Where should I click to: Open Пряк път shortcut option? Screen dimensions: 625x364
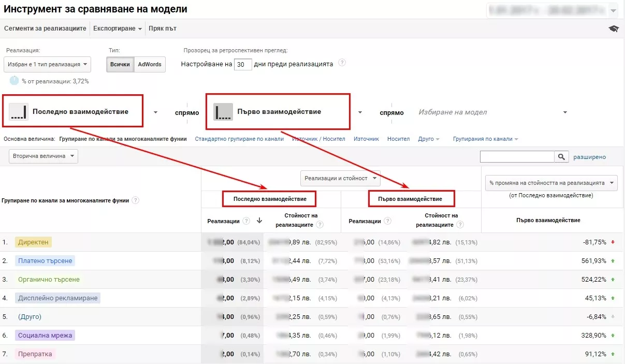(x=163, y=28)
